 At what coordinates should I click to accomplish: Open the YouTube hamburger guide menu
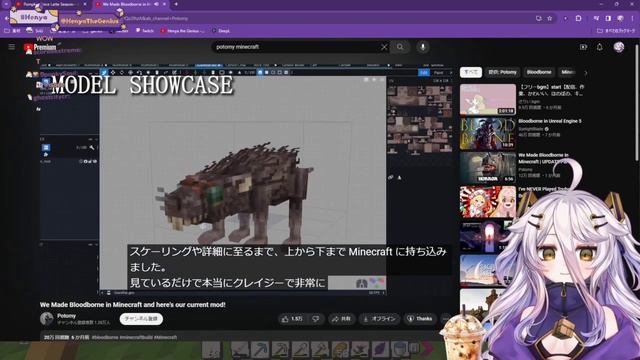(x=11, y=47)
